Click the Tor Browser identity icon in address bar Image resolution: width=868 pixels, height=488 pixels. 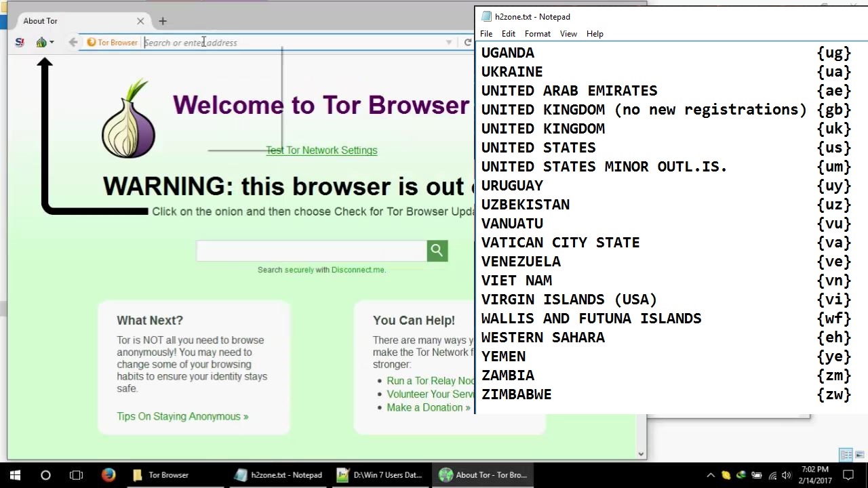click(112, 43)
